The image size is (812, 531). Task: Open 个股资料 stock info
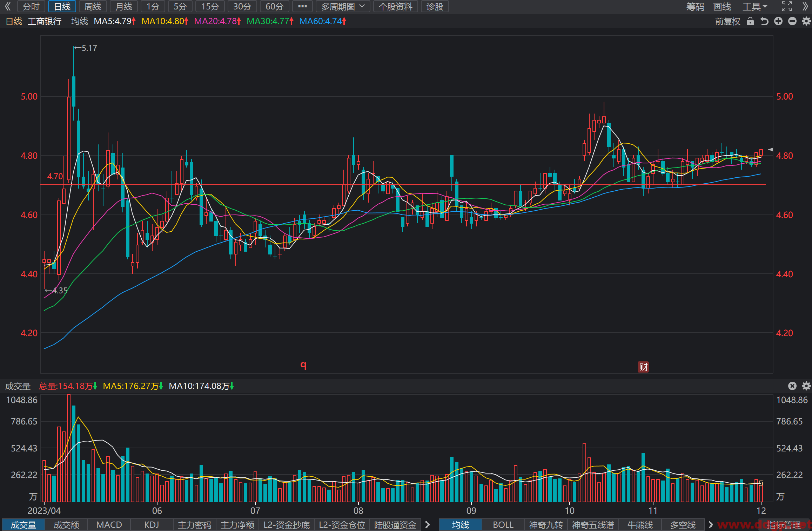(396, 6)
